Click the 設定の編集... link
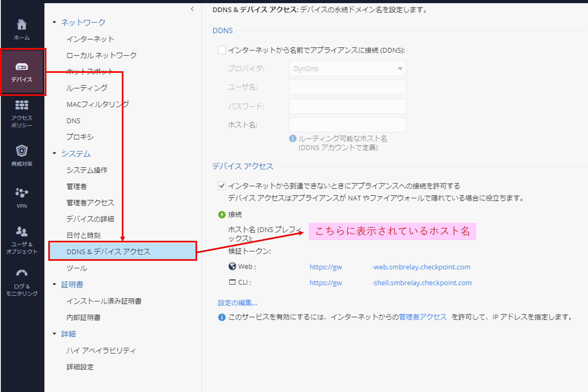 pos(237,303)
